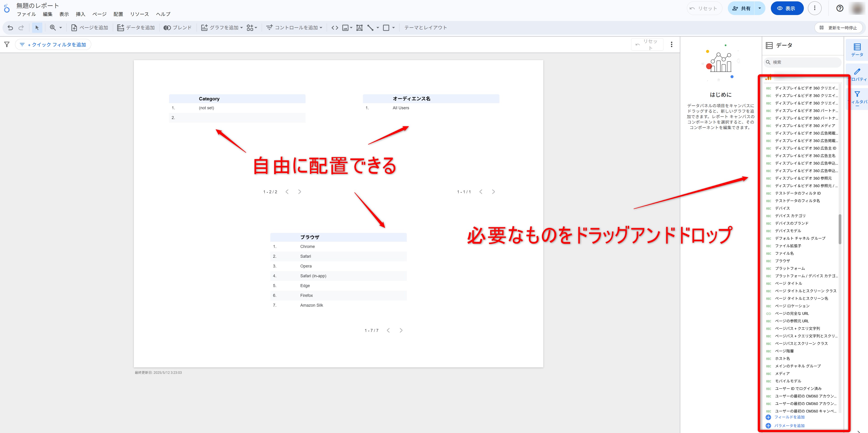Open the line type dropdown arrow
The image size is (868, 433).
pos(378,28)
